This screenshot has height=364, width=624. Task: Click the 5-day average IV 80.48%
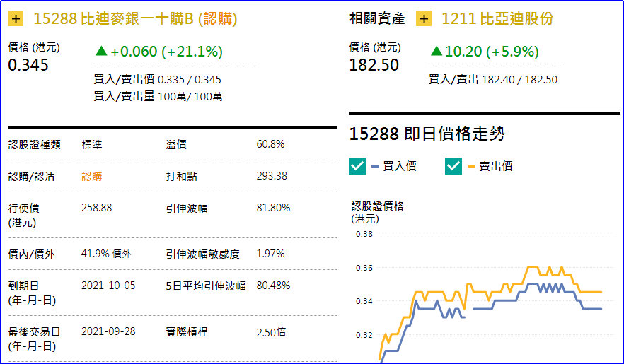(x=273, y=286)
